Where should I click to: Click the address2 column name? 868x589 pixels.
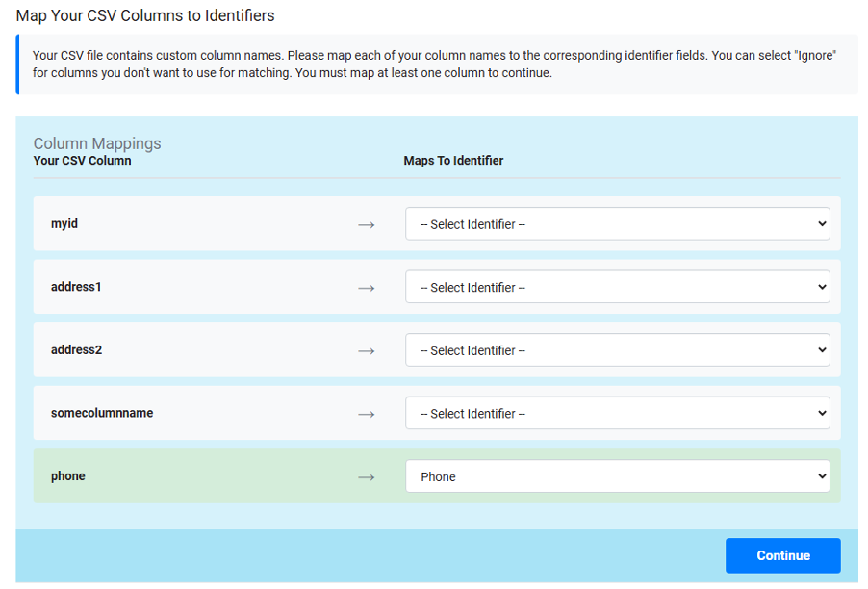click(76, 349)
